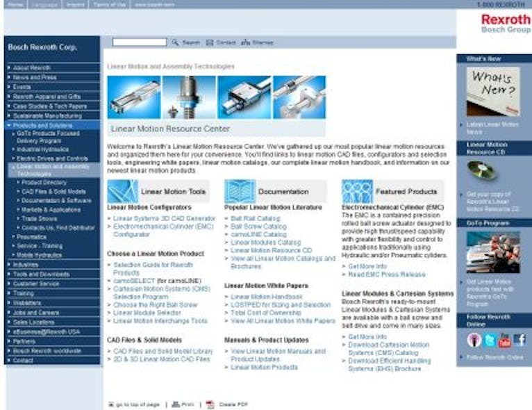
Task: Click the Print printer icon
Action: [x=176, y=404]
